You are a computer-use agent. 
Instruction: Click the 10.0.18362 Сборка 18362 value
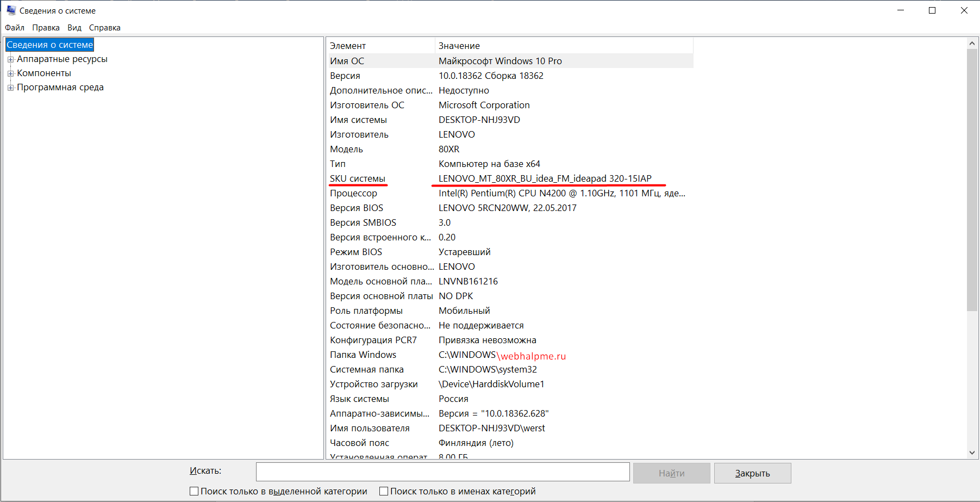coord(491,76)
